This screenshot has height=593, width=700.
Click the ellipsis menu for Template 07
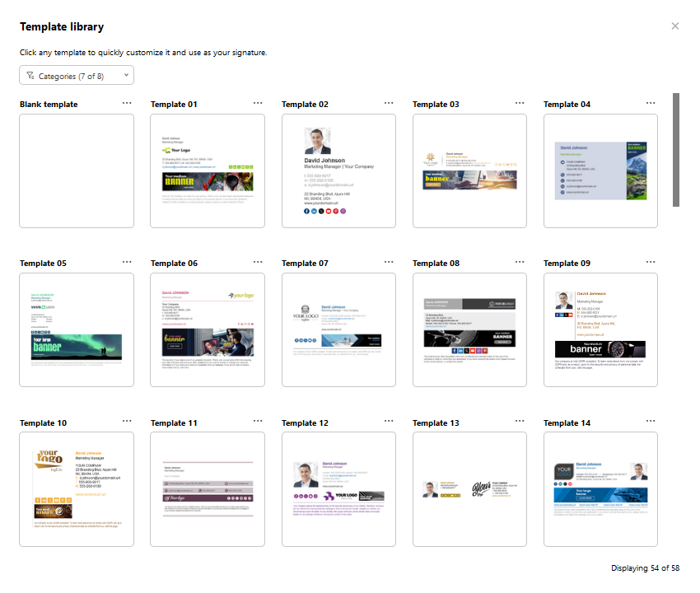[389, 262]
